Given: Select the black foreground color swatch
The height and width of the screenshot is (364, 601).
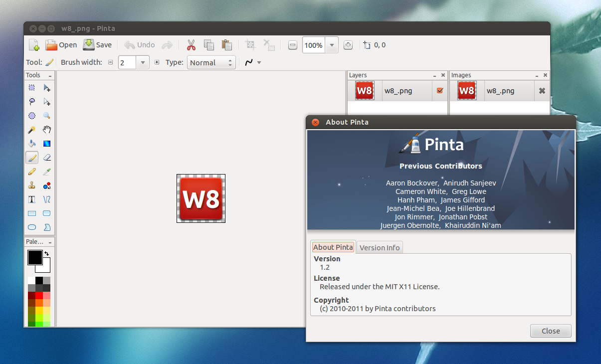Looking at the screenshot, I should click(x=35, y=257).
